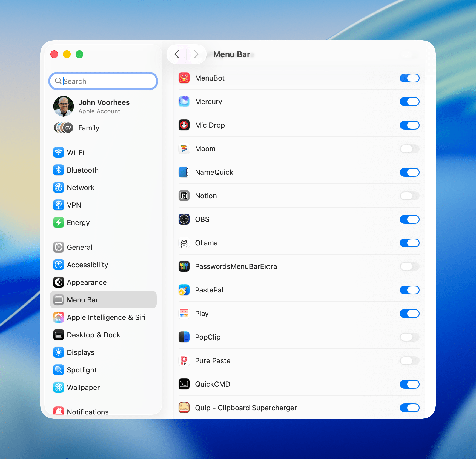The height and width of the screenshot is (459, 476).
Task: Click the Play app icon
Action: tap(184, 314)
